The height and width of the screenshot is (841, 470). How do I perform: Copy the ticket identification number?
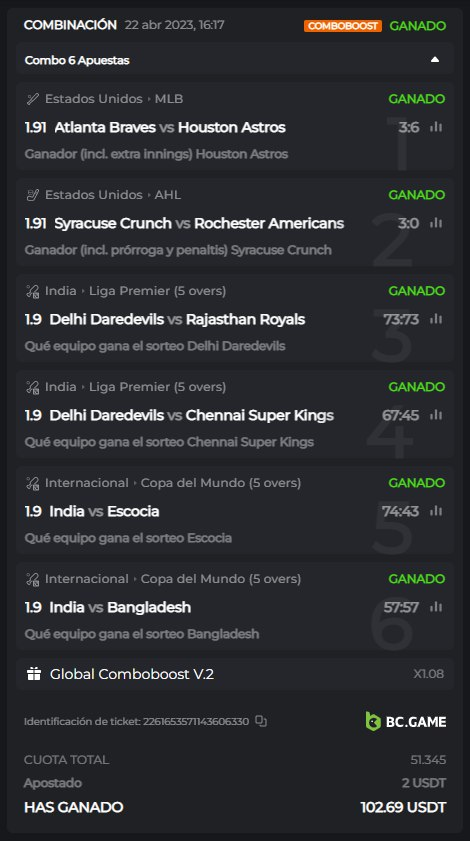[261, 721]
